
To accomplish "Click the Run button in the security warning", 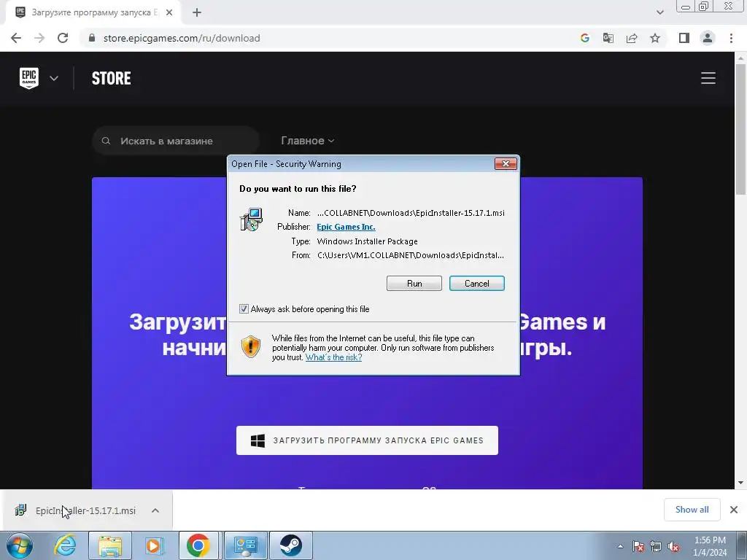I will (x=414, y=284).
